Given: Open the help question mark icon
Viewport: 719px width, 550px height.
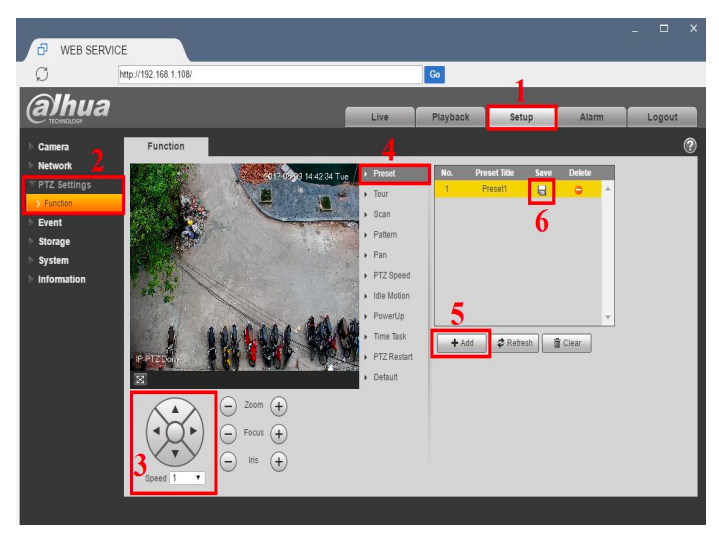Looking at the screenshot, I should [x=689, y=146].
